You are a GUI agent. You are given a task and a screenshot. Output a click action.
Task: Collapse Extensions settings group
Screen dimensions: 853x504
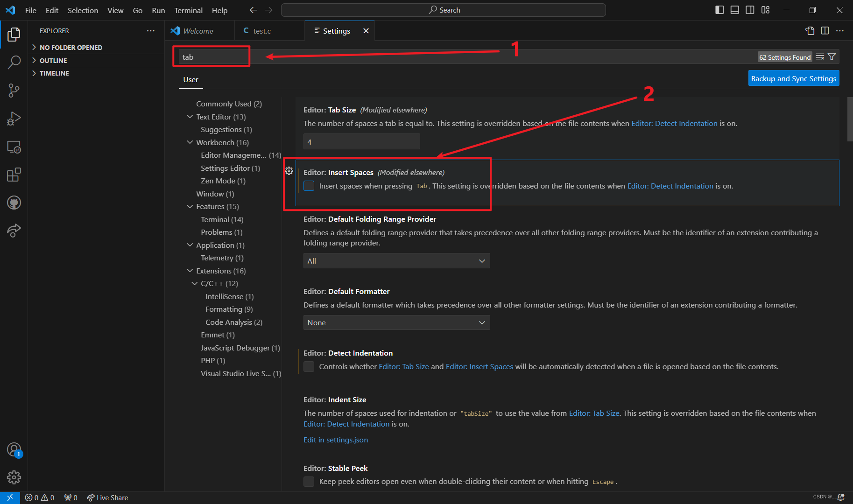pos(190,271)
